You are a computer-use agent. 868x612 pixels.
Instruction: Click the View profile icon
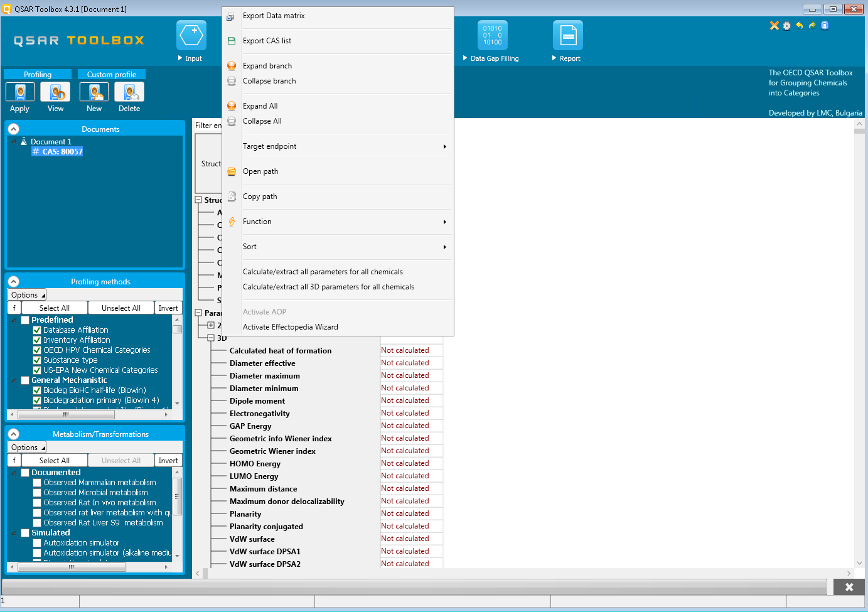pyautogui.click(x=55, y=92)
